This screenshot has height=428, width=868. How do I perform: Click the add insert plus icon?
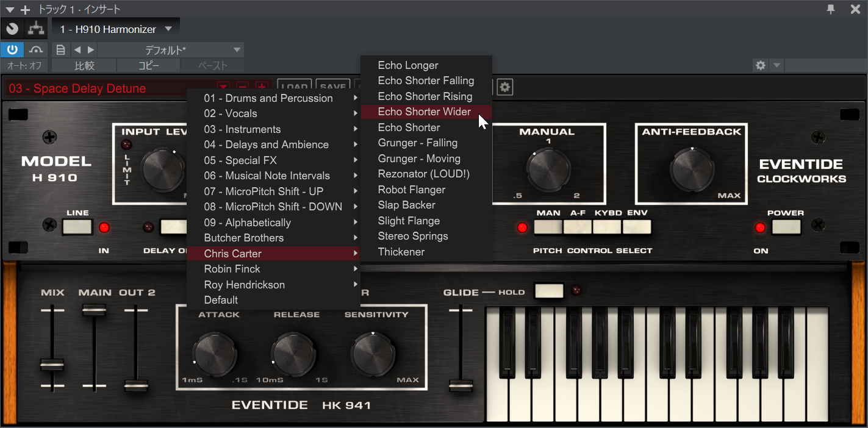pos(25,10)
